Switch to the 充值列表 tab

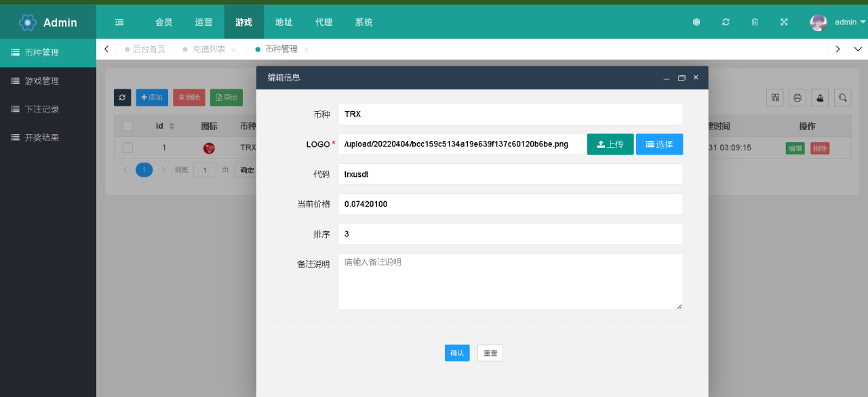(208, 49)
